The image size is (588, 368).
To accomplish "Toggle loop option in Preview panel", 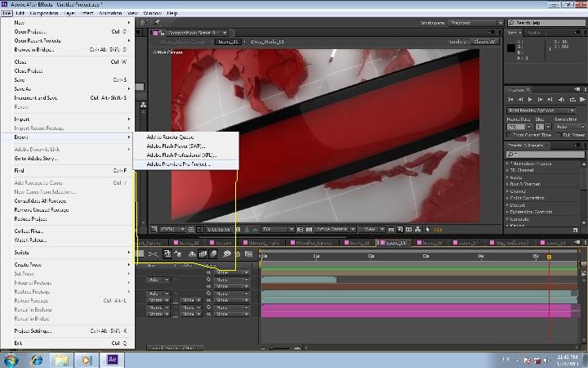I will tap(572, 100).
